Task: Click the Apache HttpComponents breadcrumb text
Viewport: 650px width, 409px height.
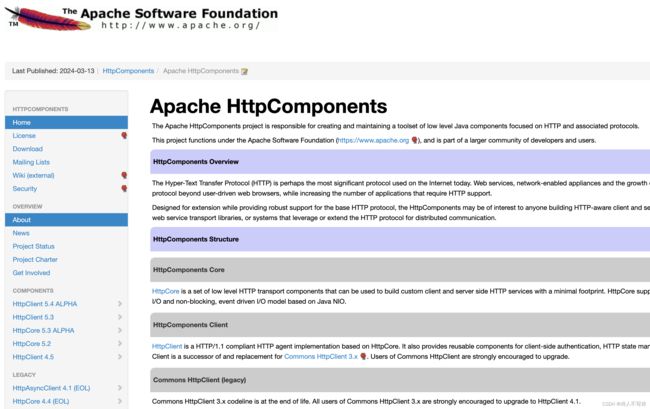Action: [x=201, y=71]
